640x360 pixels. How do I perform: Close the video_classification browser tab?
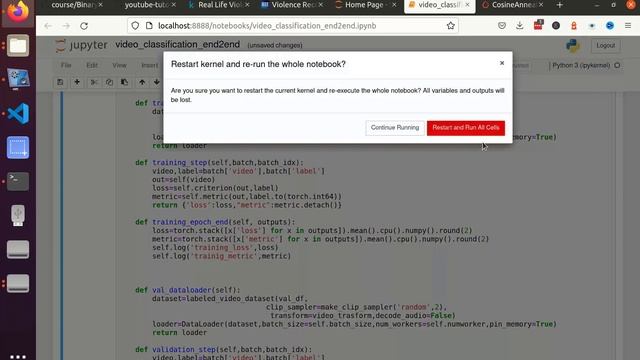coord(467,5)
